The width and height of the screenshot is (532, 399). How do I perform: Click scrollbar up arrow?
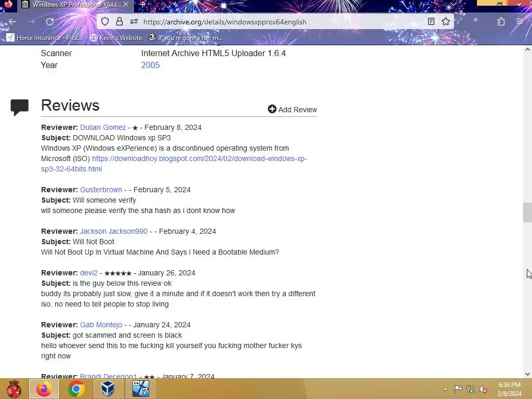(x=527, y=49)
